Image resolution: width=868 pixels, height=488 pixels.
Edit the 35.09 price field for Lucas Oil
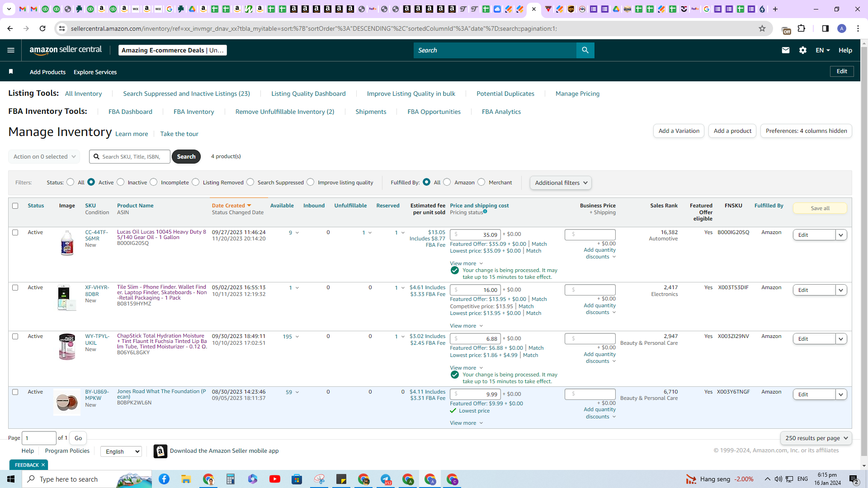[475, 235]
